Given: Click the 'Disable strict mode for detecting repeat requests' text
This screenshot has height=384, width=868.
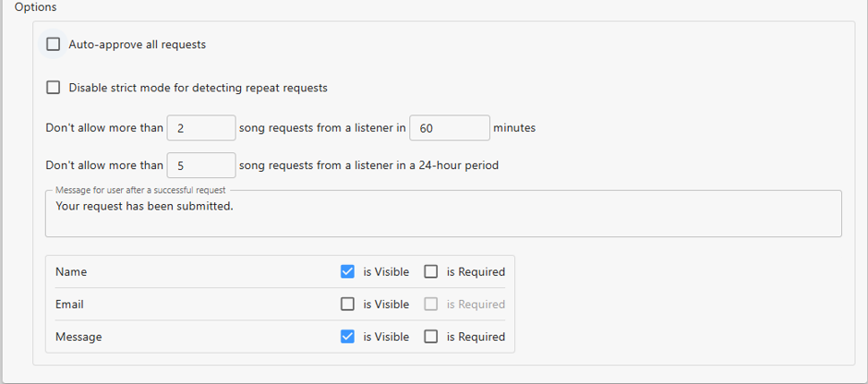Looking at the screenshot, I should click(199, 88).
